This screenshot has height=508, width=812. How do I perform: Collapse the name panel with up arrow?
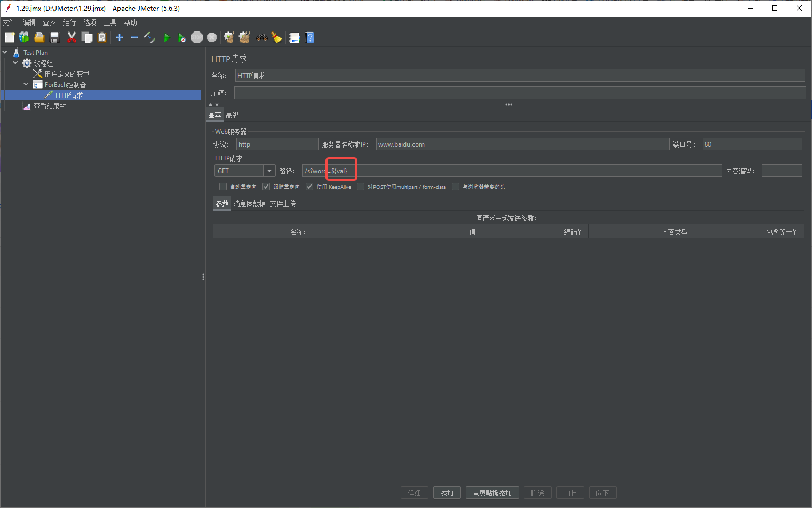tap(210, 104)
